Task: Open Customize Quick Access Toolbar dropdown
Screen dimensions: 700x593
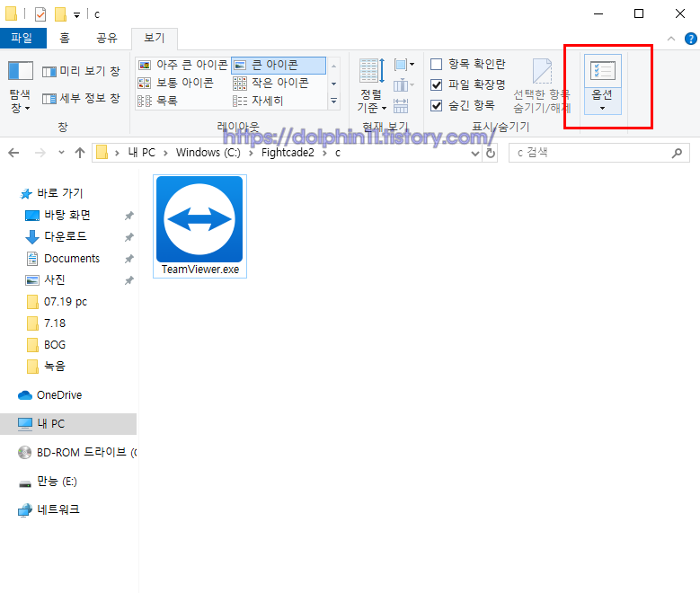Action: click(x=76, y=14)
